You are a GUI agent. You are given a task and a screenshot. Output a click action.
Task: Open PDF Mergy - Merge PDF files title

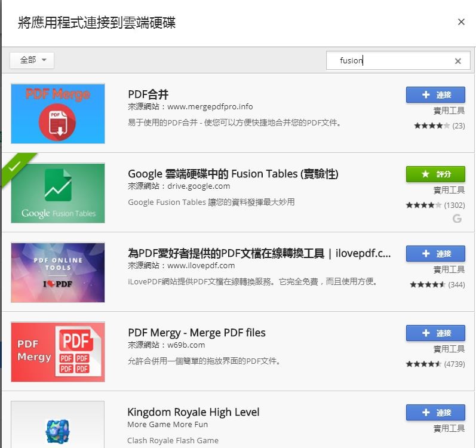point(196,333)
